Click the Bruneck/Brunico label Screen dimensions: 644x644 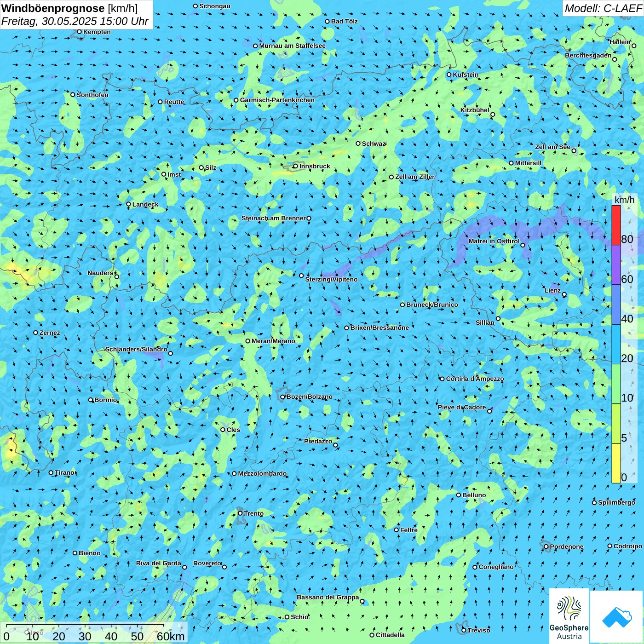pos(432,305)
